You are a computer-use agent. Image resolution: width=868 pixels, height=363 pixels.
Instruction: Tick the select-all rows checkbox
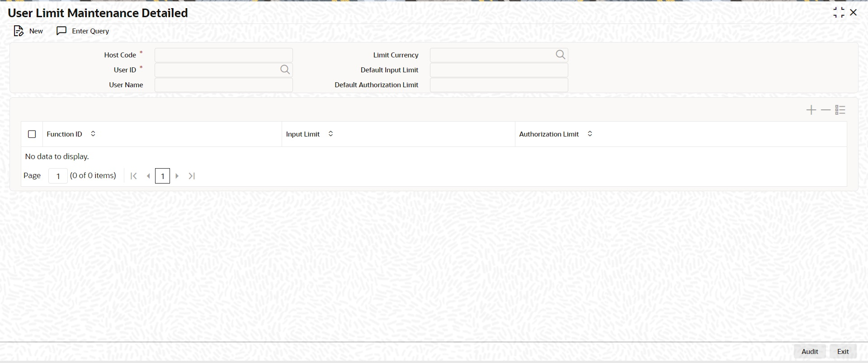pos(32,134)
